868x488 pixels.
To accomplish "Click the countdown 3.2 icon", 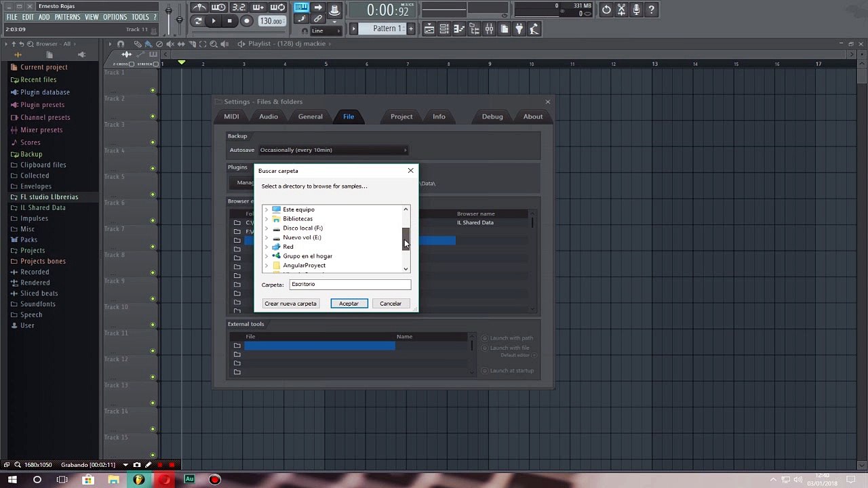I will click(239, 8).
